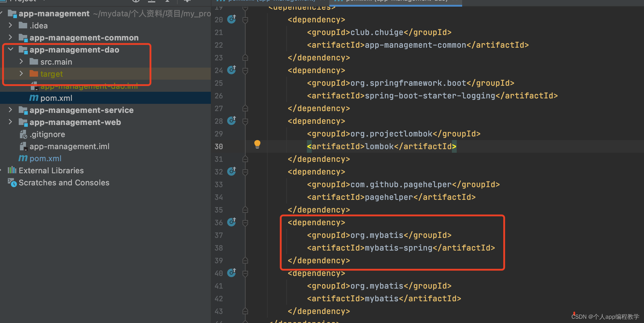
Task: Click the fold end marker on line 23
Action: tap(245, 57)
